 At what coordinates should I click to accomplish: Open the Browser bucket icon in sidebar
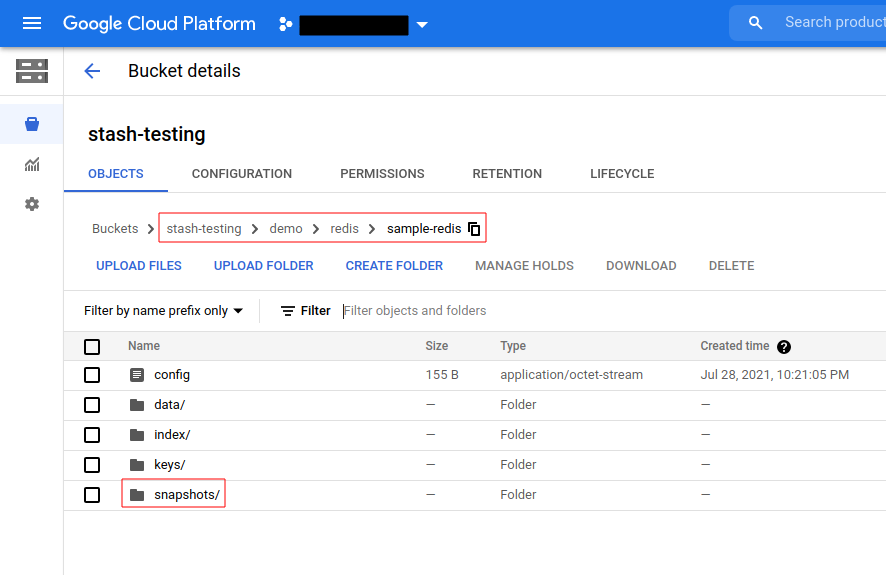click(x=32, y=124)
